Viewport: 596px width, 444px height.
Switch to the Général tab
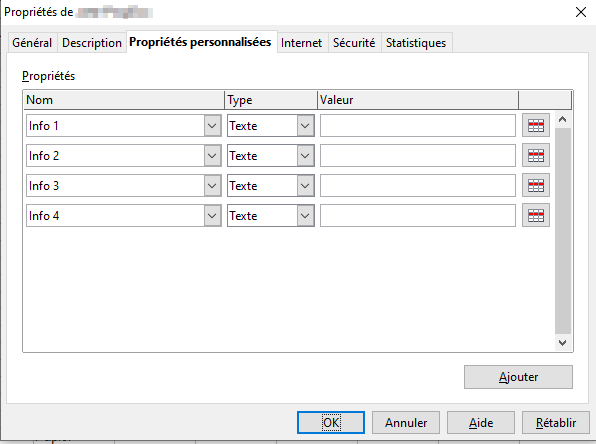(32, 43)
